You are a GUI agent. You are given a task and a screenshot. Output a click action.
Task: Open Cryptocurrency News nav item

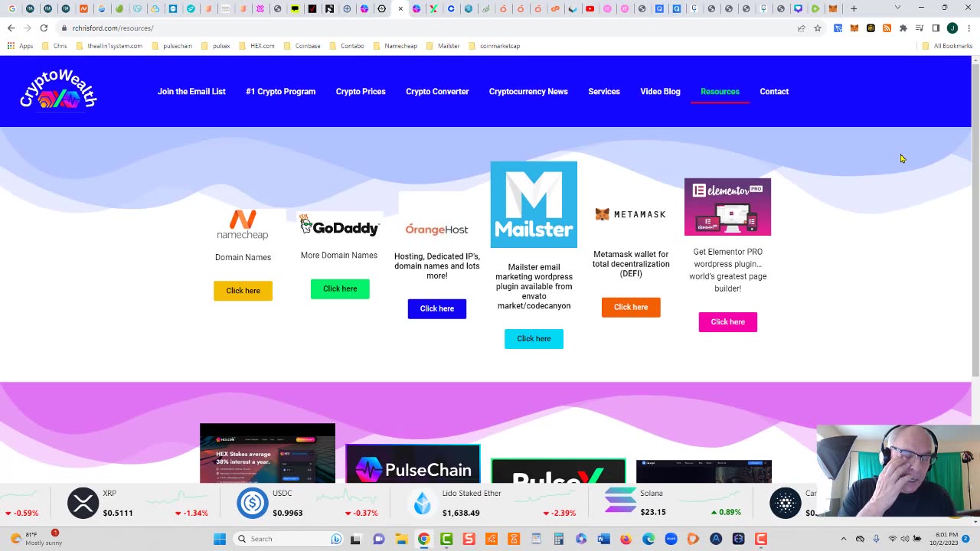coord(528,91)
